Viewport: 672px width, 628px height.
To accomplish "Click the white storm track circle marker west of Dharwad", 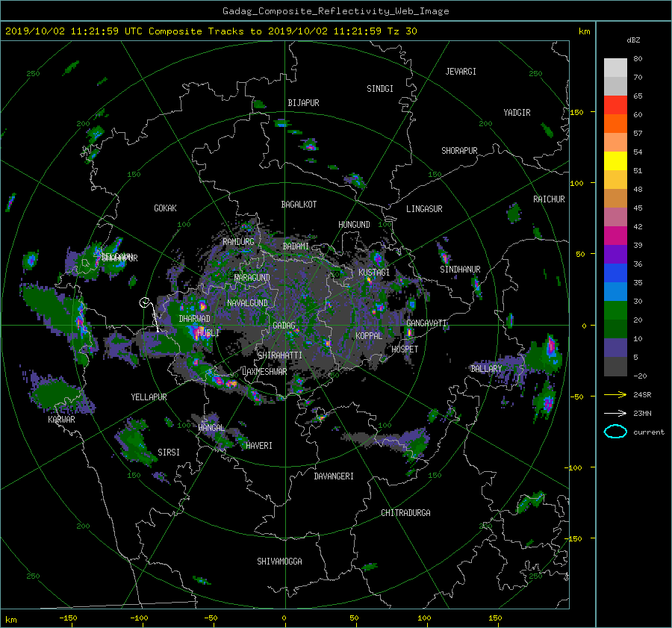I will [x=144, y=302].
